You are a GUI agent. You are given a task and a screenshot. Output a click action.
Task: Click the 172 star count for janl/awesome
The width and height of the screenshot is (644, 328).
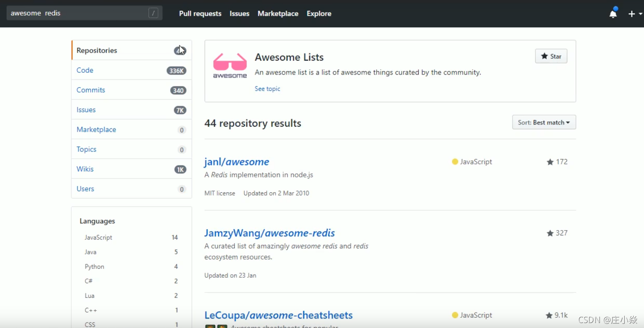562,162
